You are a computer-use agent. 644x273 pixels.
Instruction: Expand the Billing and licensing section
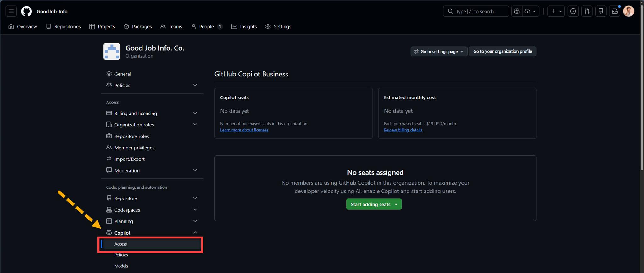point(195,113)
